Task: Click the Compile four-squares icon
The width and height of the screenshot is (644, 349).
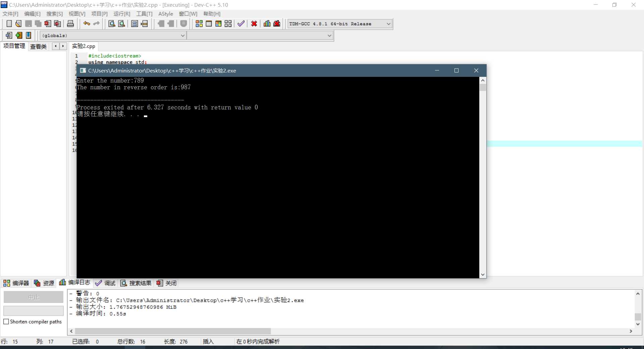Action: pyautogui.click(x=199, y=23)
